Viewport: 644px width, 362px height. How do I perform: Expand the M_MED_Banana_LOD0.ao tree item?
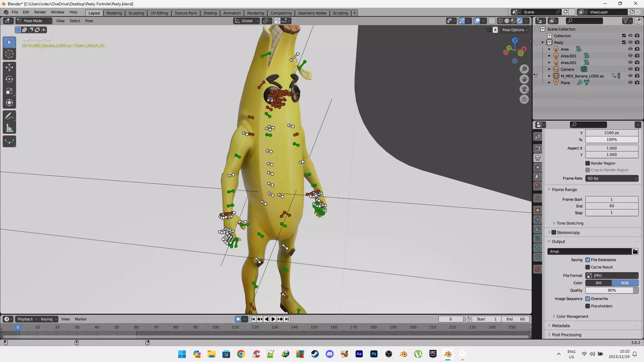point(549,76)
